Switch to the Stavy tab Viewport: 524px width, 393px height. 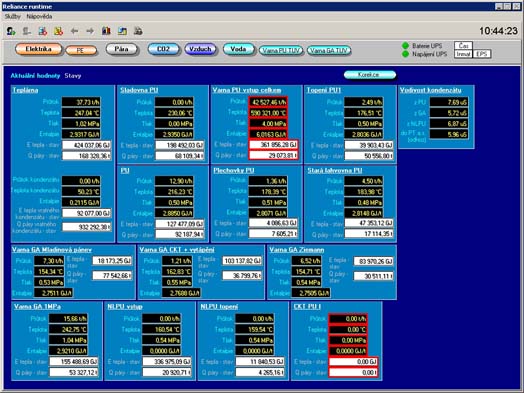pyautogui.click(x=73, y=76)
